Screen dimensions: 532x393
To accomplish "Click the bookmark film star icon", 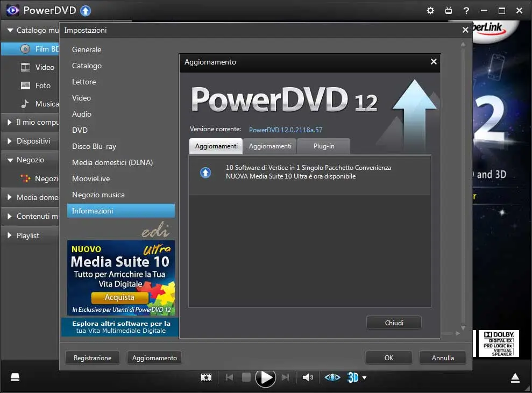I will [206, 377].
